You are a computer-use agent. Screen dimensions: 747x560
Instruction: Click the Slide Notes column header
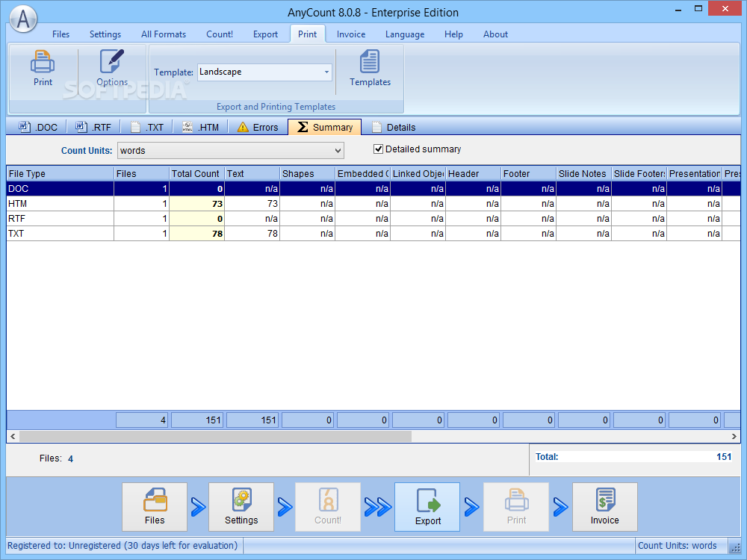583,174
